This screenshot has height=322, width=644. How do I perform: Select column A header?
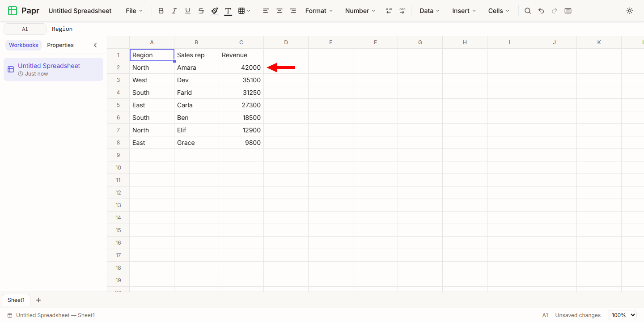[152, 42]
